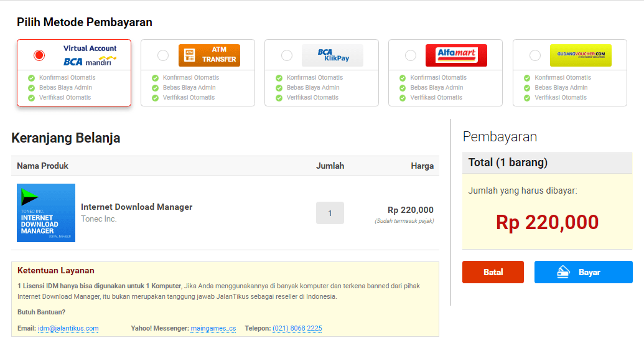Click the red Alfamart logo
Screen dimensions: 644x348
point(456,55)
